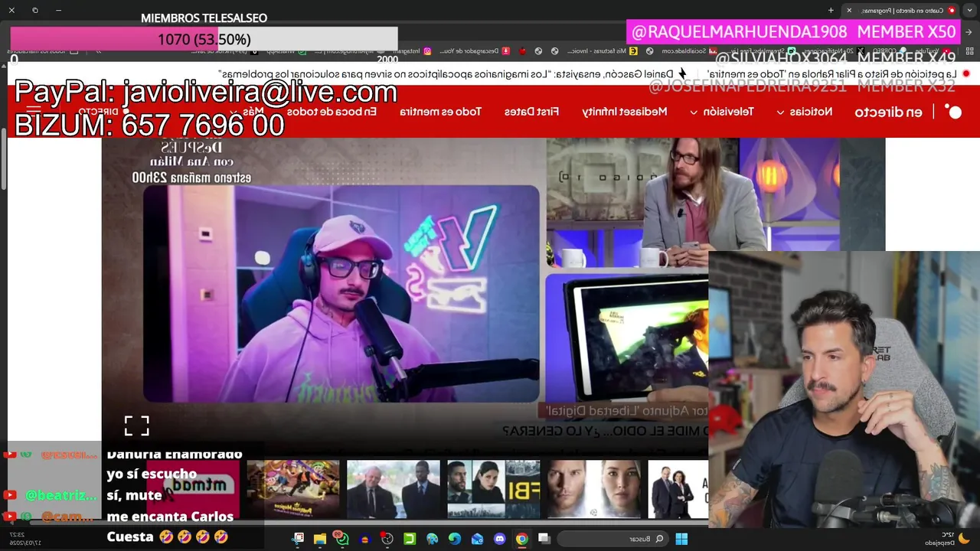Image resolution: width=980 pixels, height=551 pixels.
Task: Open Task View icon in taskbar
Action: tap(544, 539)
